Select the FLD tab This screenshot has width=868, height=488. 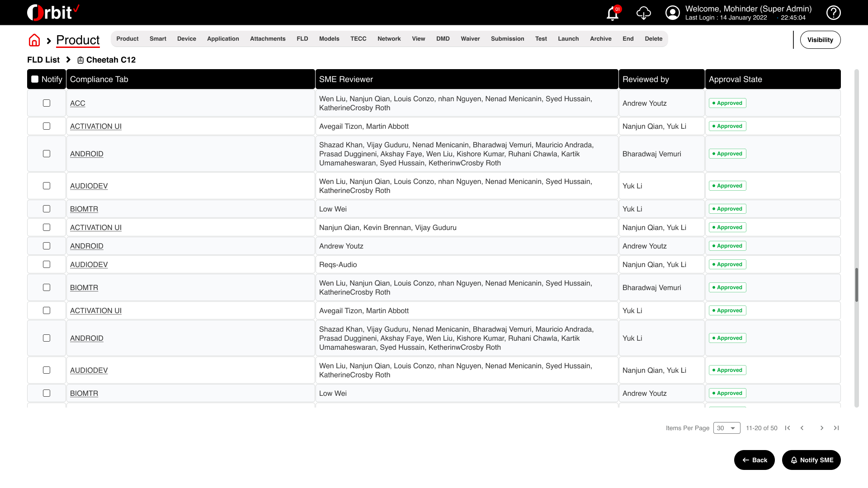(302, 39)
